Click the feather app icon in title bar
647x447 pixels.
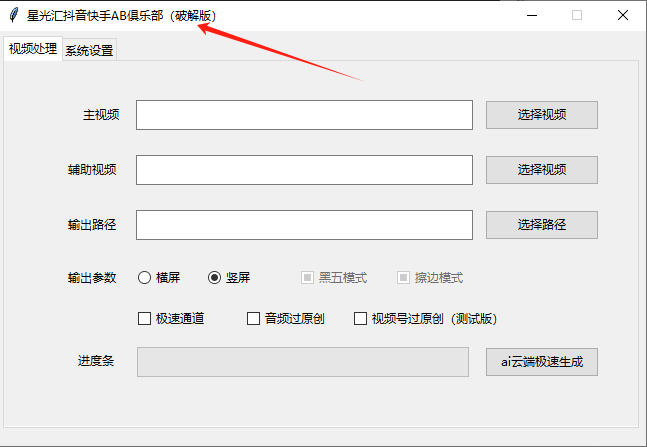click(14, 15)
